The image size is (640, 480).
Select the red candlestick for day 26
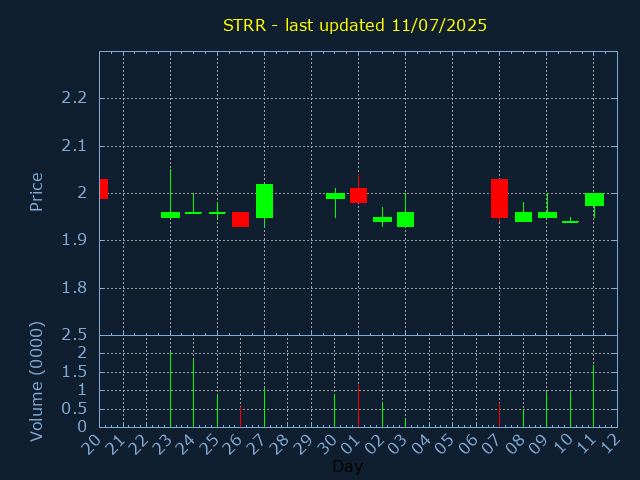(x=240, y=219)
